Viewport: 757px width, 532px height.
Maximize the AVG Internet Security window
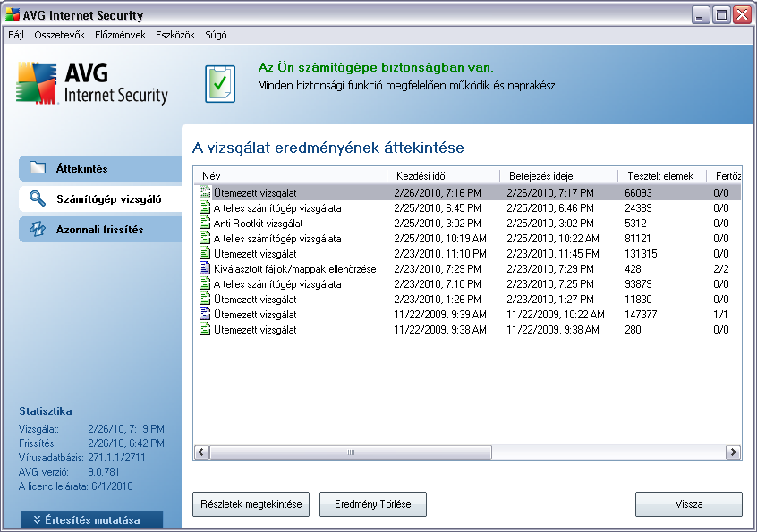coord(721,15)
